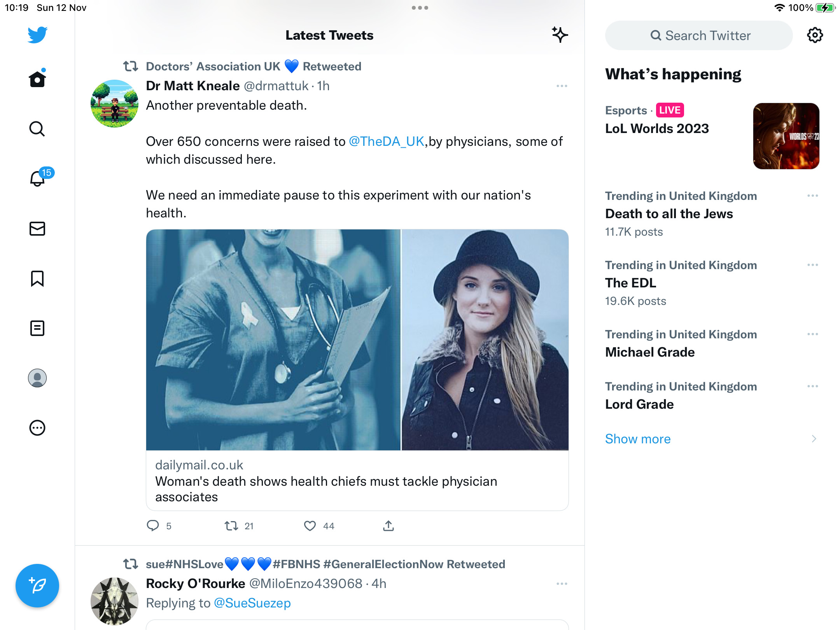
Task: Focus the Search Twitter field
Action: (x=699, y=35)
